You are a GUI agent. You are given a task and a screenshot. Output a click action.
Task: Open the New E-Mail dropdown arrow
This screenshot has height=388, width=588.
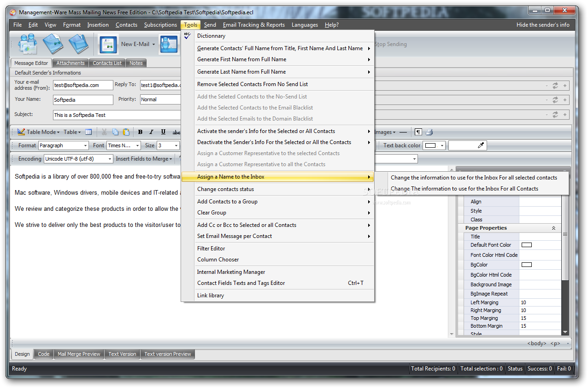tap(154, 45)
